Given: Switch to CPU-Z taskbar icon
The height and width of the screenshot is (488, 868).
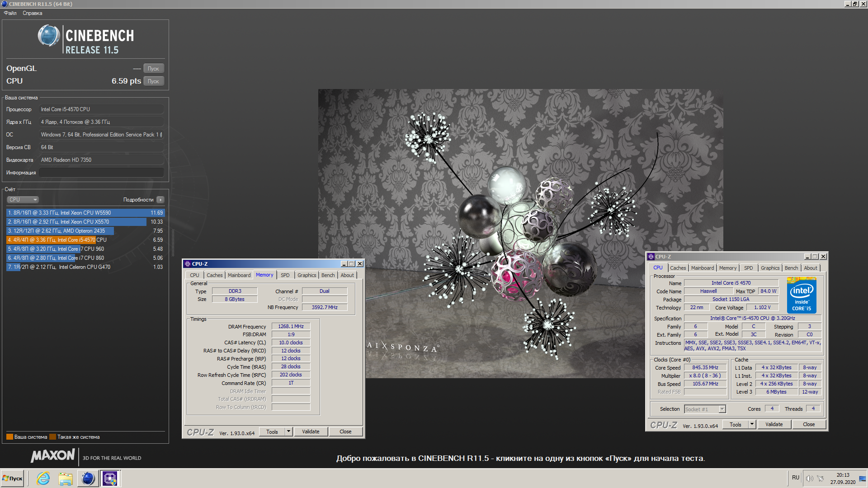Looking at the screenshot, I should pyautogui.click(x=110, y=479).
